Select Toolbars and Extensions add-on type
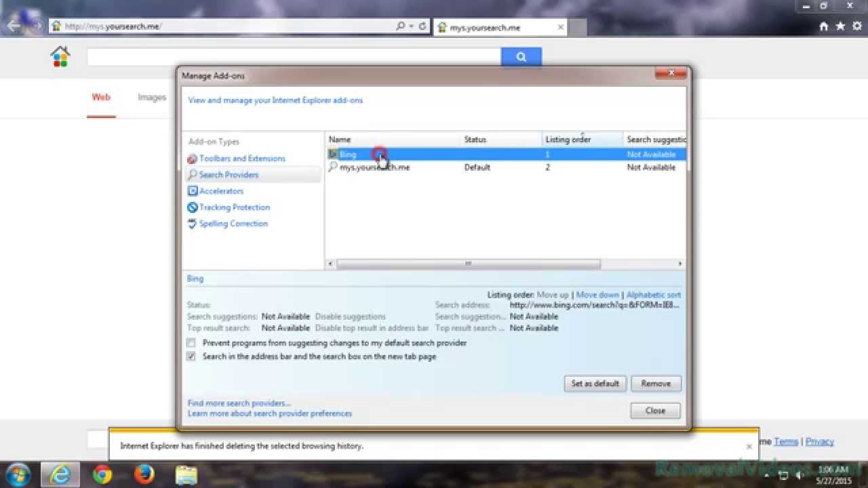This screenshot has width=868, height=488. pyautogui.click(x=242, y=159)
